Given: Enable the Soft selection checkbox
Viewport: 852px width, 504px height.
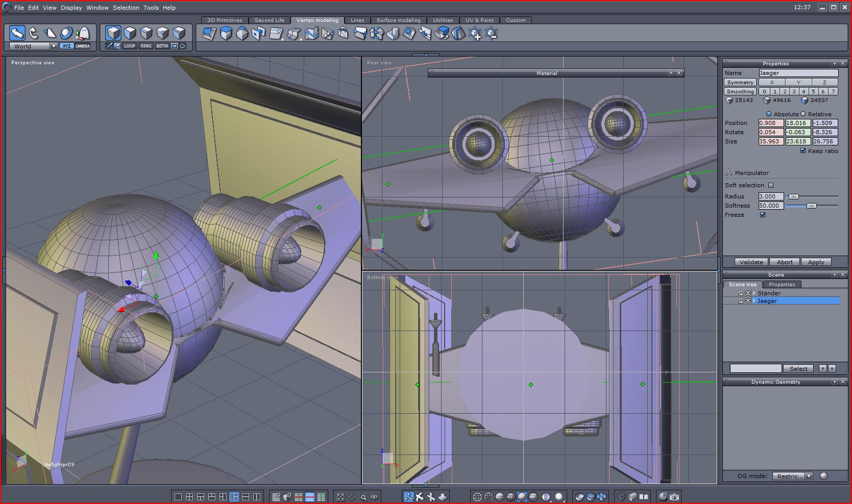Looking at the screenshot, I should (x=771, y=185).
